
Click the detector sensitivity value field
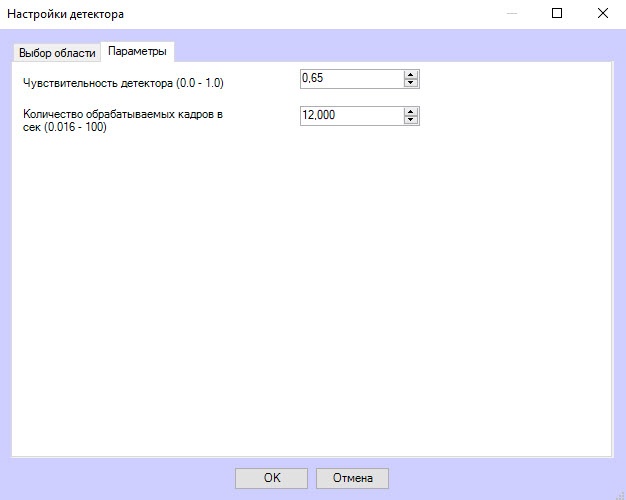point(350,79)
